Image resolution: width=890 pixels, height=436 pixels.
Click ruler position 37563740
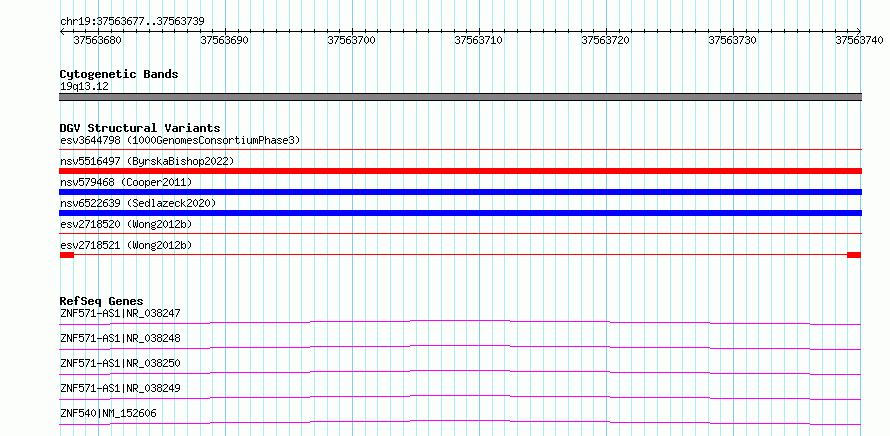pyautogui.click(x=859, y=40)
